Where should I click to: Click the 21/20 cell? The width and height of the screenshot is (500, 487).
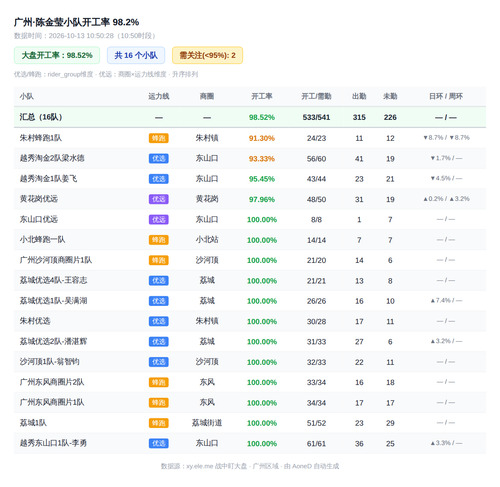[x=316, y=260]
